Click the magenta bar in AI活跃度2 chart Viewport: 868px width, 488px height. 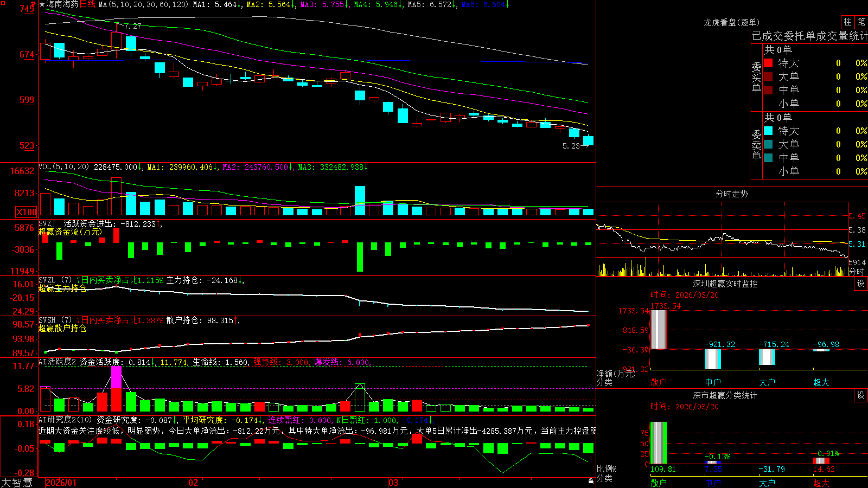tap(116, 377)
